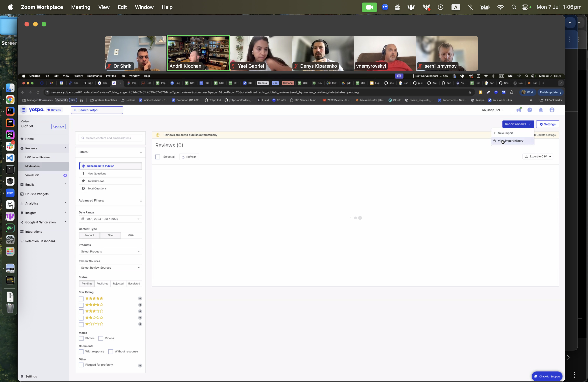Open the Yotpo apps grid icon
This screenshot has height=382, width=588.
pos(23,110)
